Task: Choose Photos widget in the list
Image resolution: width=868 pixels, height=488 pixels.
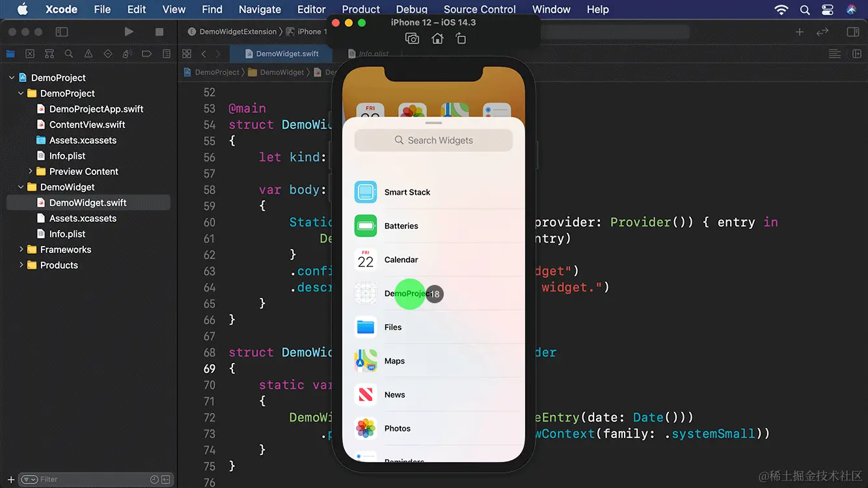Action: [433, 429]
